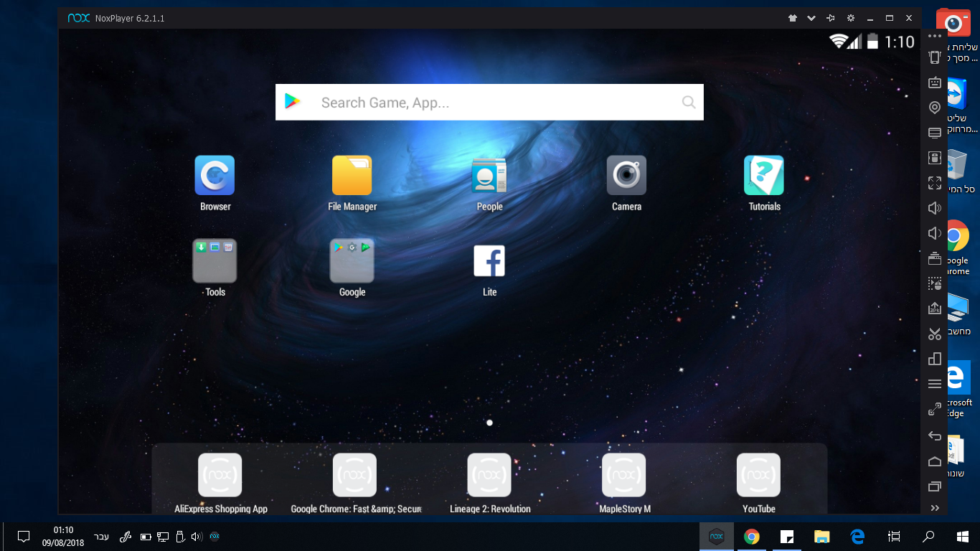
Task: Collapse the sidebar with double chevron
Action: (934, 508)
